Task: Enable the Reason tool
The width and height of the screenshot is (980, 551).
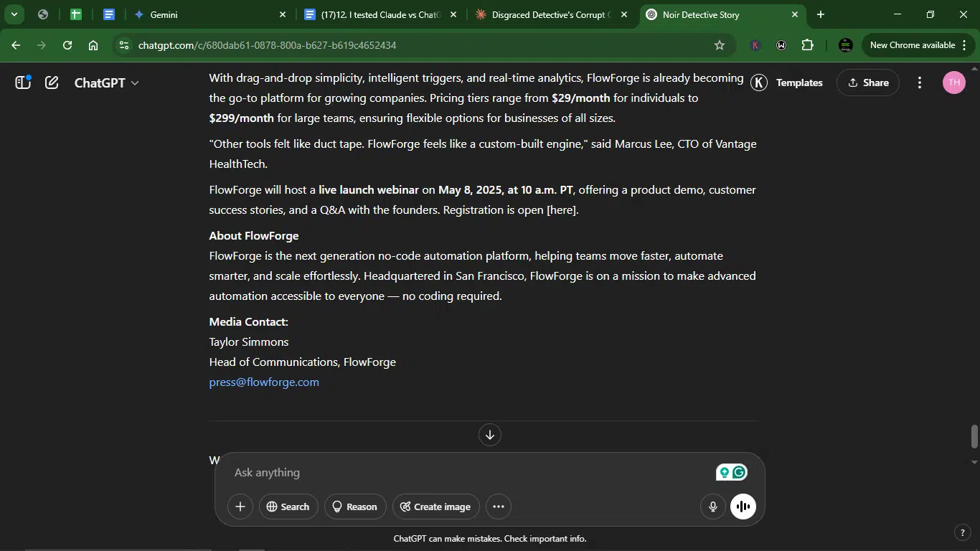Action: [355, 507]
